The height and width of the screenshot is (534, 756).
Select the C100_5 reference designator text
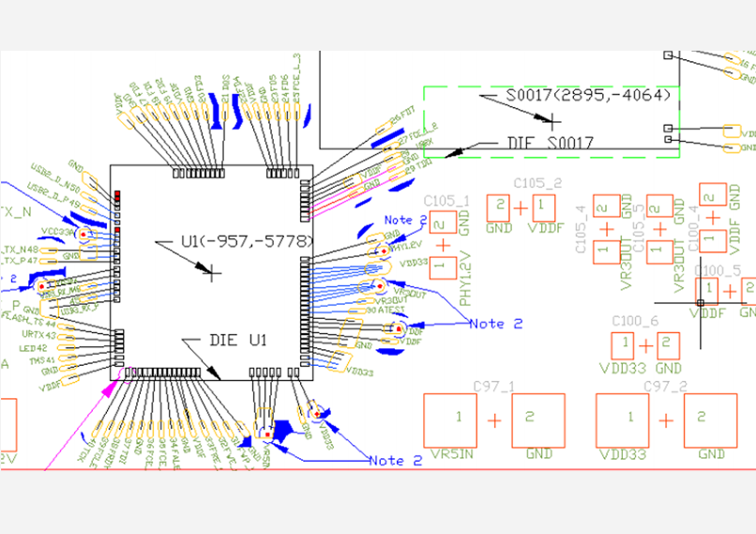[716, 270]
